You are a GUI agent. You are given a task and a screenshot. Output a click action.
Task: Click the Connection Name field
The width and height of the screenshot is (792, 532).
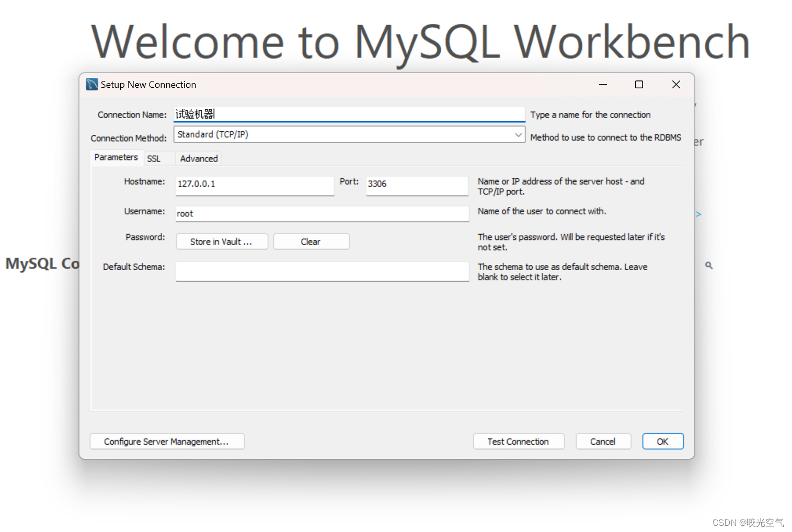tap(349, 114)
